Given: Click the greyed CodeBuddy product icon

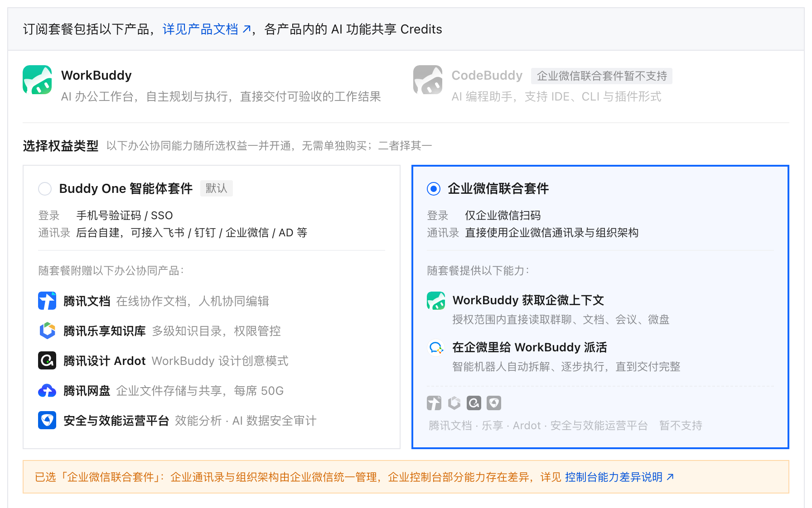Looking at the screenshot, I should (x=428, y=80).
